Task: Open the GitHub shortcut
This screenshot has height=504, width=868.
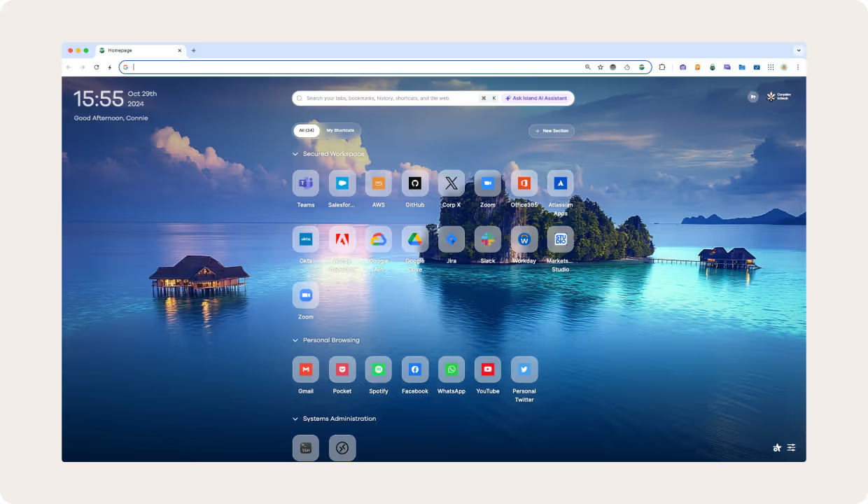Action: click(415, 183)
